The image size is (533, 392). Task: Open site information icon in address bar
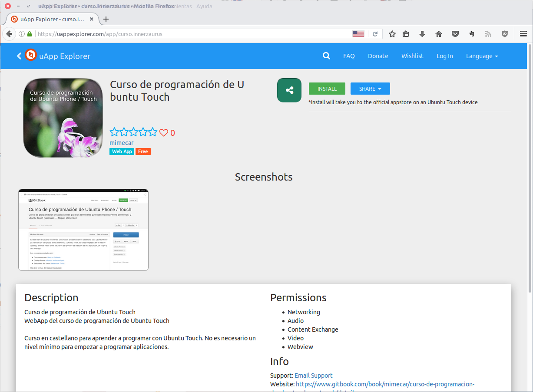[21, 34]
